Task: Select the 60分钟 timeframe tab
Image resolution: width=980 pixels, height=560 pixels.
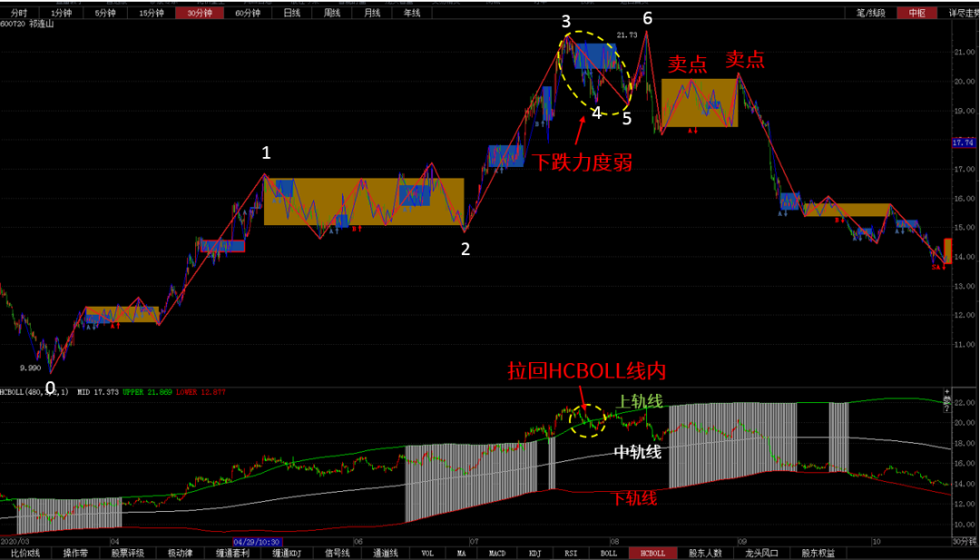Action: point(246,13)
